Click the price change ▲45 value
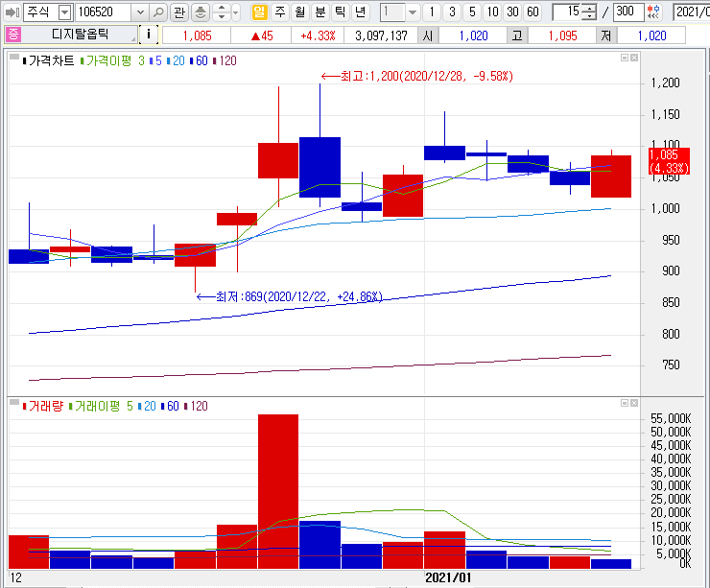Screen dimensions: 710x588 coord(262,35)
